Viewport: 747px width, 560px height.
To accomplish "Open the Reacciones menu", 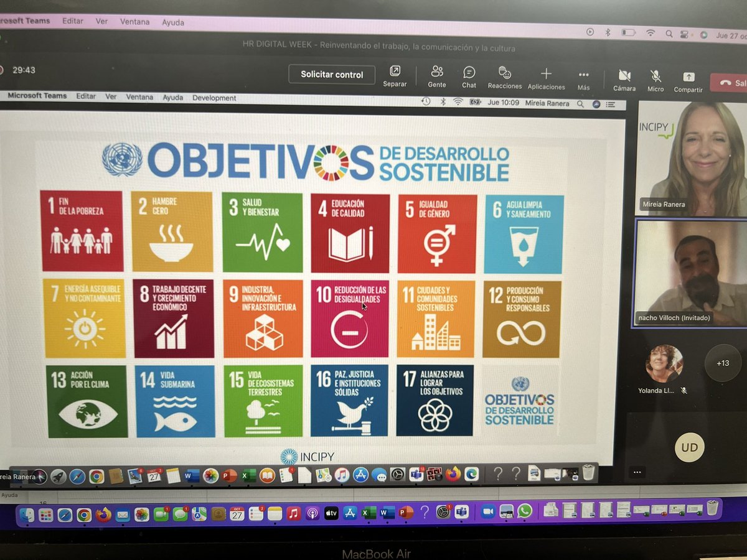I will pos(504,77).
